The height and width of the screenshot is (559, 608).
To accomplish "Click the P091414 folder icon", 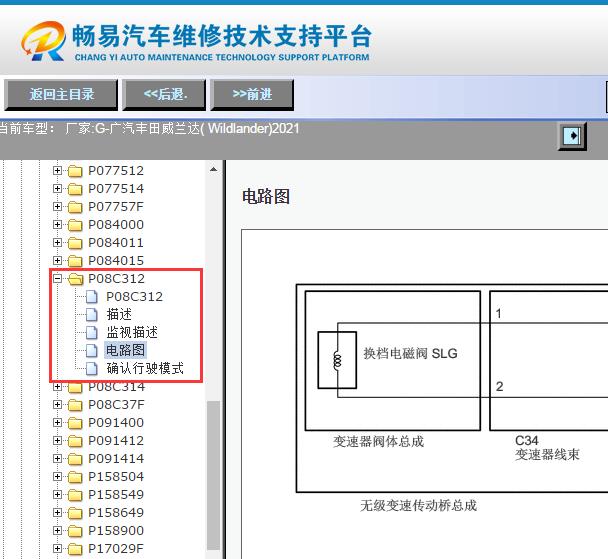I will [75, 459].
